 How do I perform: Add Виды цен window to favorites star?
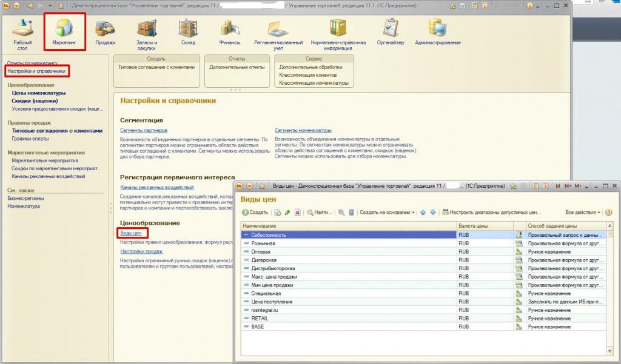[513, 186]
